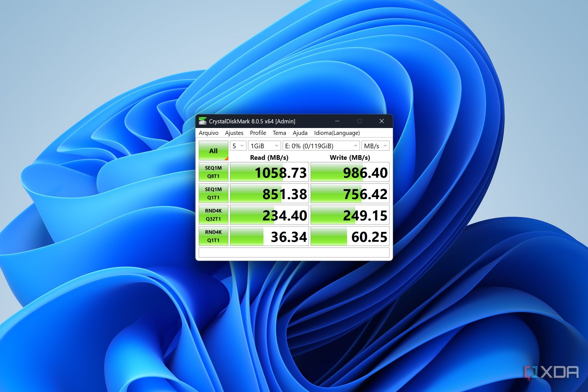Open the drive selector E: 0% (0/119GiB)
588x392 pixels.
[x=321, y=146]
